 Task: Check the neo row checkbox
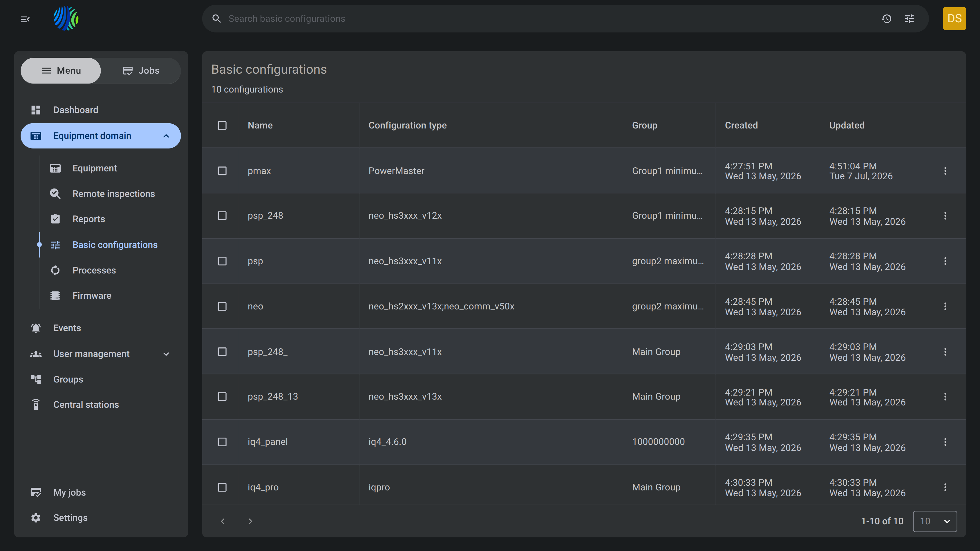(x=222, y=306)
